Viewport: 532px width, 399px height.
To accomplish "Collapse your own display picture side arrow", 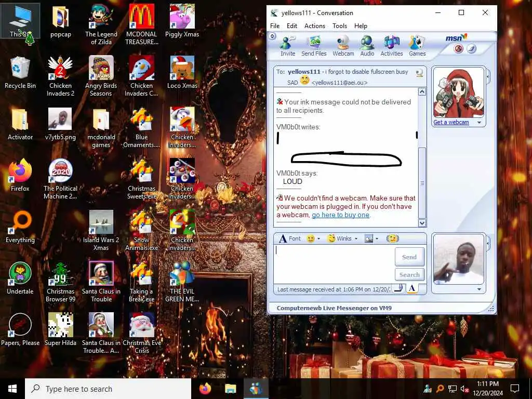I will click(x=488, y=243).
